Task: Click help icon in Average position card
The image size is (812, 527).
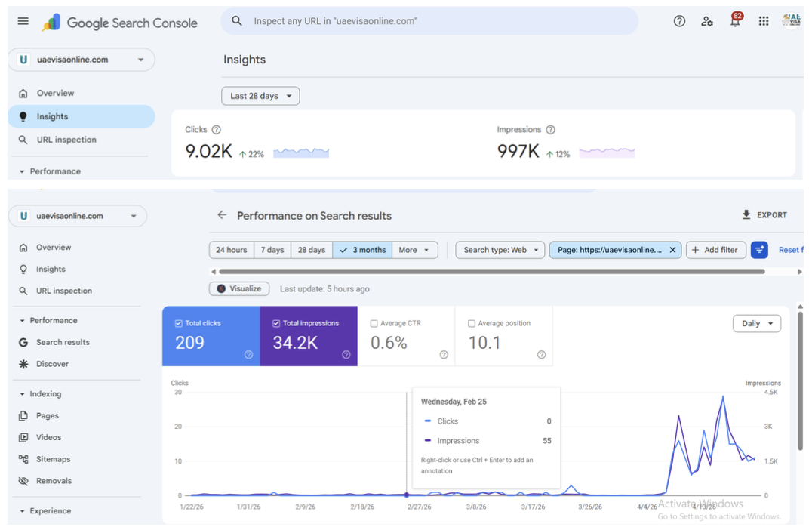Action: point(541,354)
